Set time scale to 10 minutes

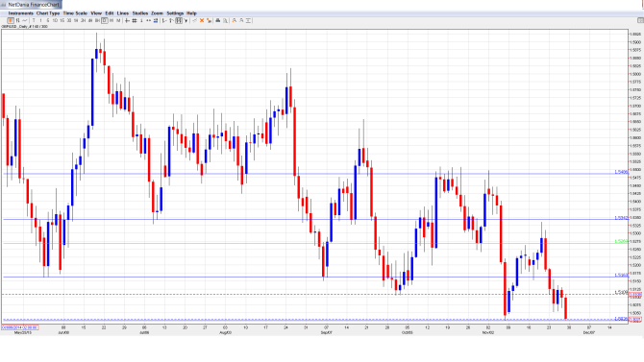[x=55, y=20]
